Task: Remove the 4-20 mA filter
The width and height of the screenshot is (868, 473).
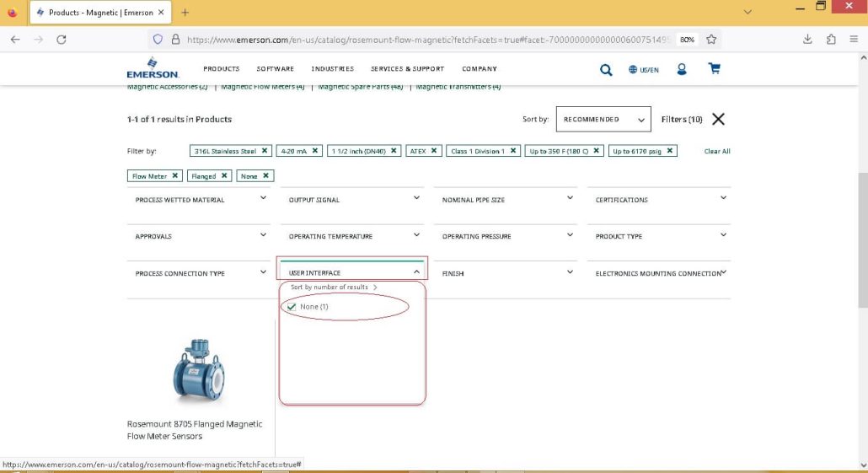Action: click(315, 151)
